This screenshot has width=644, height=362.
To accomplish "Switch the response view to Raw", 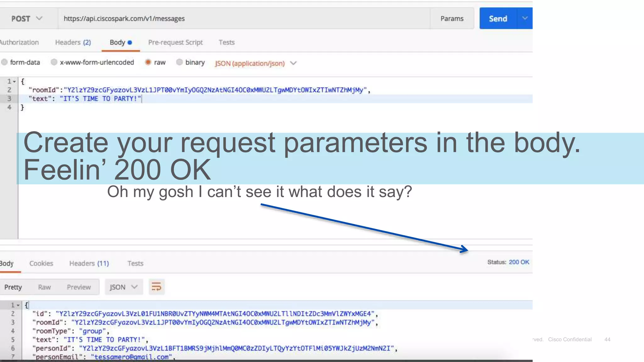I will pos(44,287).
